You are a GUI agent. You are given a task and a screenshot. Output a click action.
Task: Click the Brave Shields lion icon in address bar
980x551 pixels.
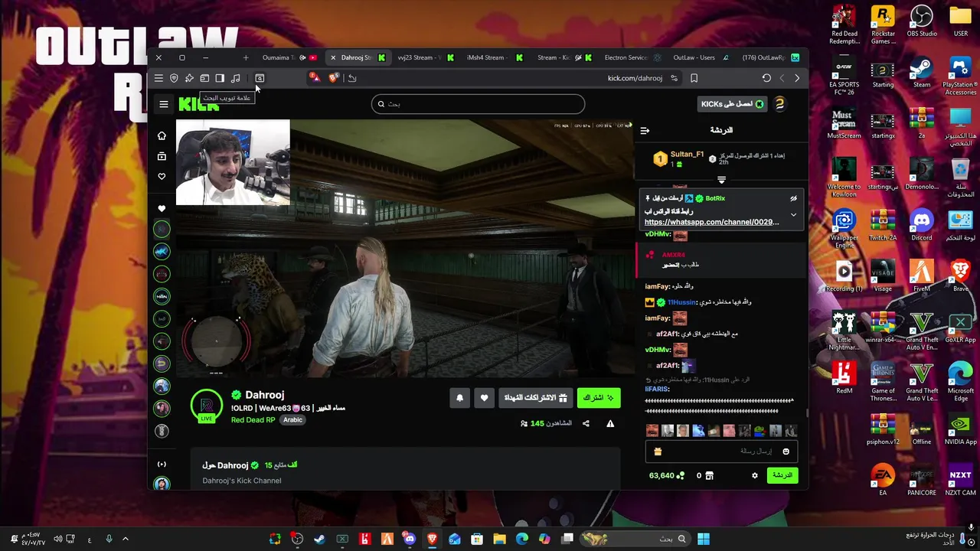point(333,78)
